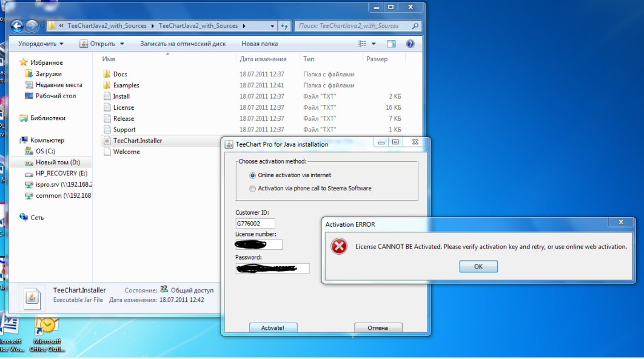Viewport: 644px width, 359px height.
Task: Expand breadcrumb arrow after last folder
Action: pos(244,26)
